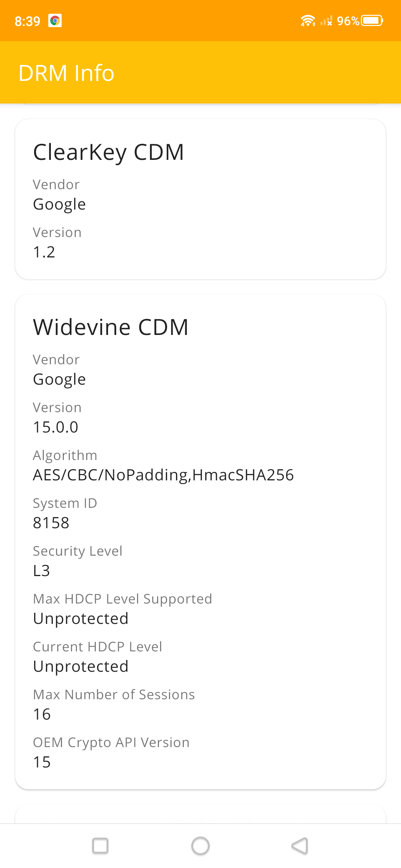Tap the Android back navigation icon
Viewport: 401px width, 868px height.
click(x=300, y=846)
